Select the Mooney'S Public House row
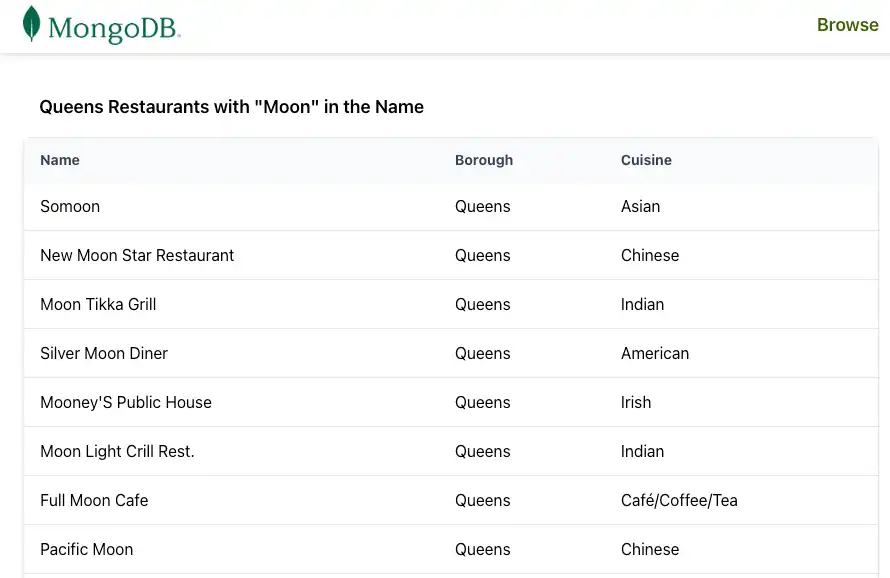The image size is (890, 578). (126, 402)
